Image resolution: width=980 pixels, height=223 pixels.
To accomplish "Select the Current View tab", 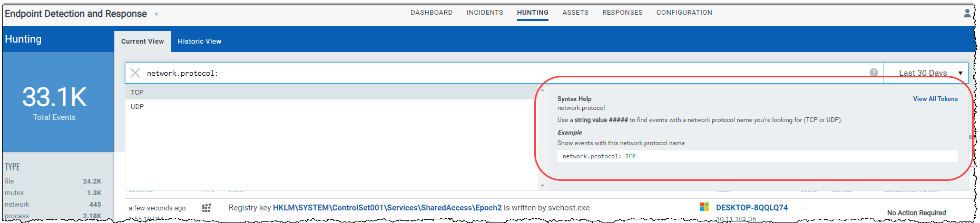I will (142, 42).
